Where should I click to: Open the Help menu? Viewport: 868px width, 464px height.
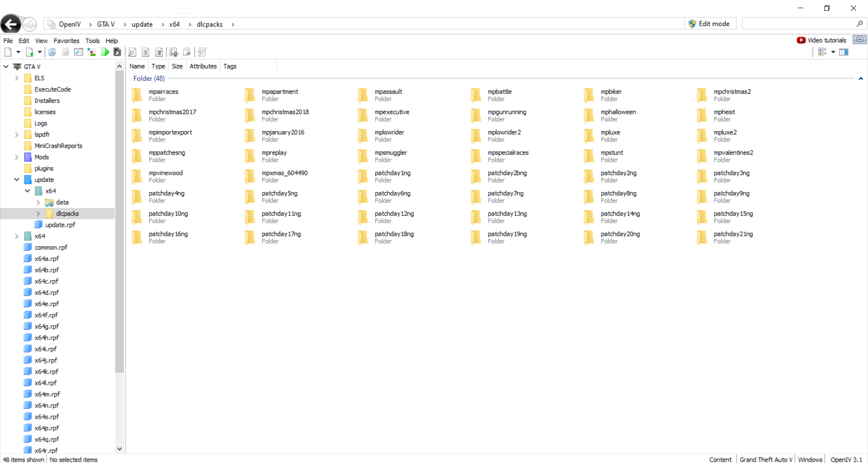click(112, 41)
